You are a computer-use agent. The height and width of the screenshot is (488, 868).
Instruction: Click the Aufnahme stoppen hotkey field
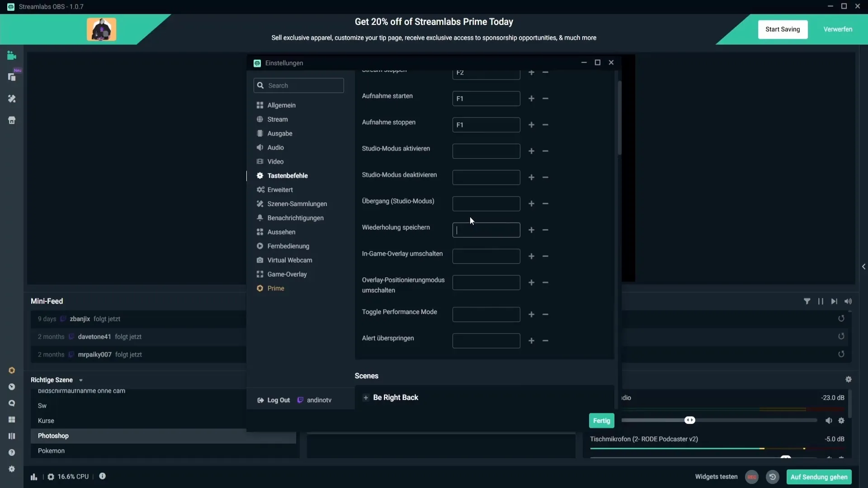(486, 125)
